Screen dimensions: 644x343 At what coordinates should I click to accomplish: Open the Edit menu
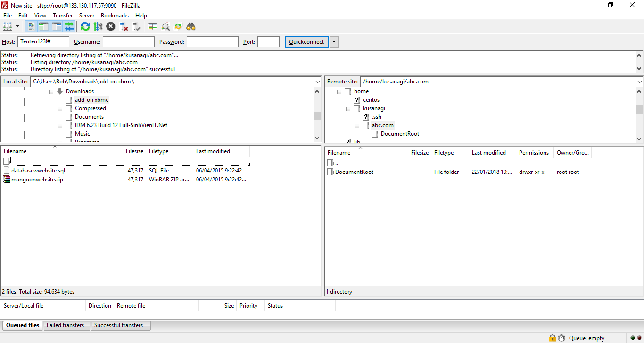coord(23,16)
